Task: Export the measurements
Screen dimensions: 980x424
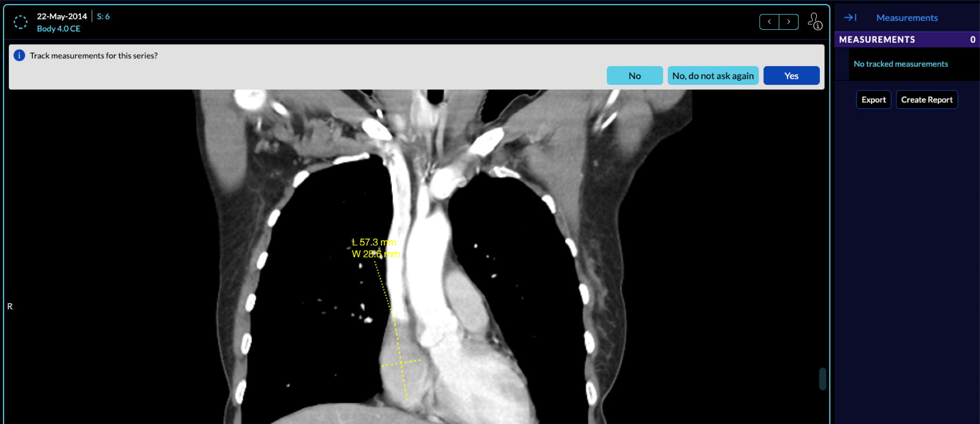Action: [873, 100]
